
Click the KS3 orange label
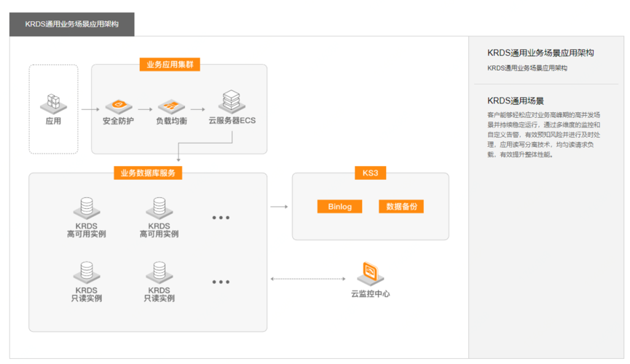371,173
